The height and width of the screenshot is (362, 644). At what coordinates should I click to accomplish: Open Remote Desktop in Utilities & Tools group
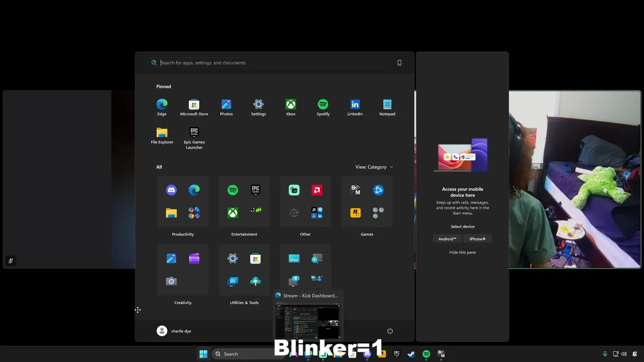(232, 281)
